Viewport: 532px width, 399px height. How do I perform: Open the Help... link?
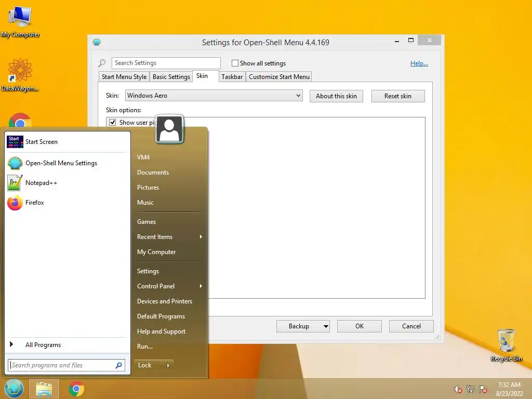point(419,63)
